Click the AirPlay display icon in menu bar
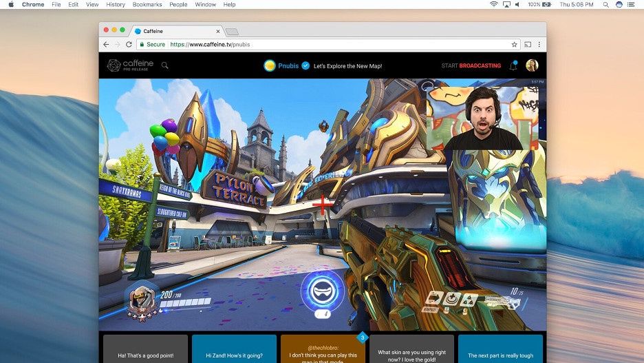 [x=506, y=5]
